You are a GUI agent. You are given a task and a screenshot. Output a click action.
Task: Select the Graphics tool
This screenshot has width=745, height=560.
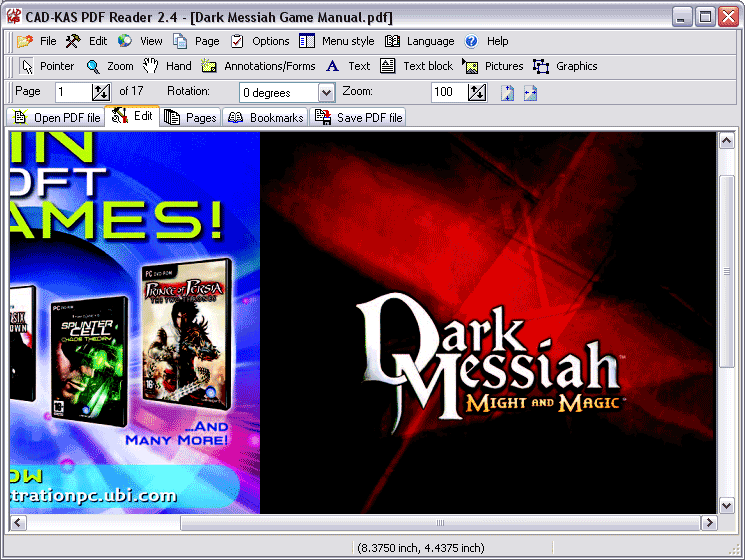click(565, 66)
